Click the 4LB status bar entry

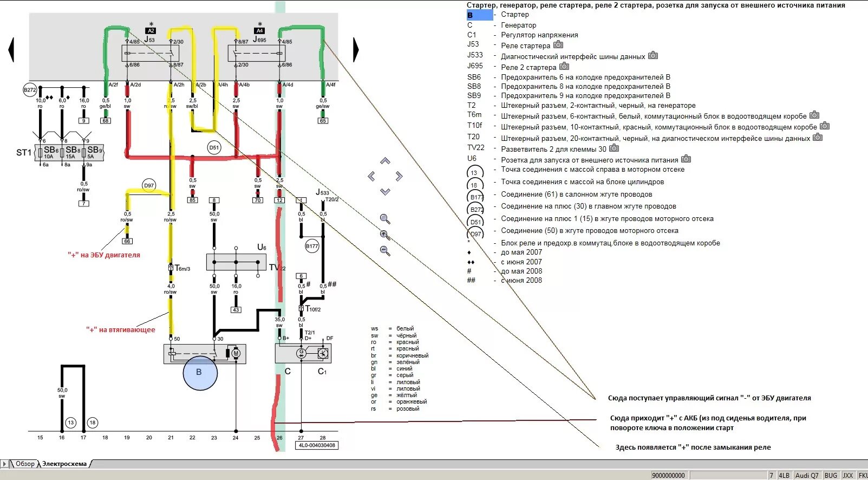tap(784, 475)
